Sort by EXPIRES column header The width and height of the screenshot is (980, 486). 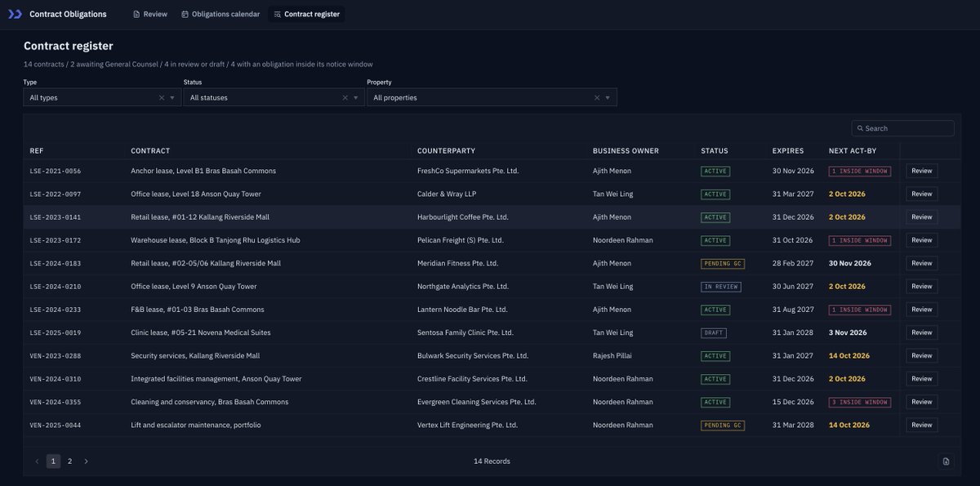point(788,151)
